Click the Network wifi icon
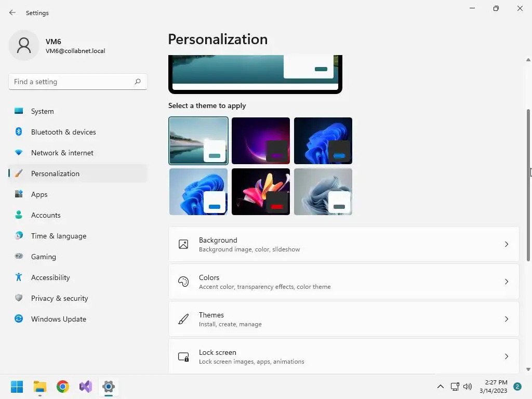Viewport: 532px width, 399px height. pyautogui.click(x=19, y=153)
